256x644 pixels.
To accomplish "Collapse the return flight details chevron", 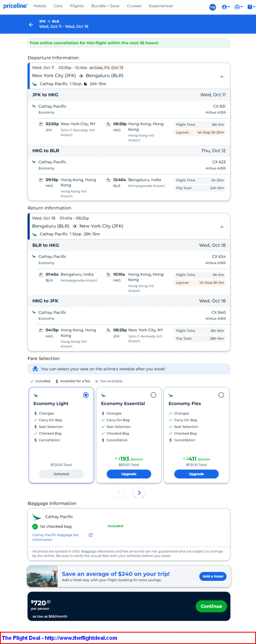I will pyautogui.click(x=222, y=227).
